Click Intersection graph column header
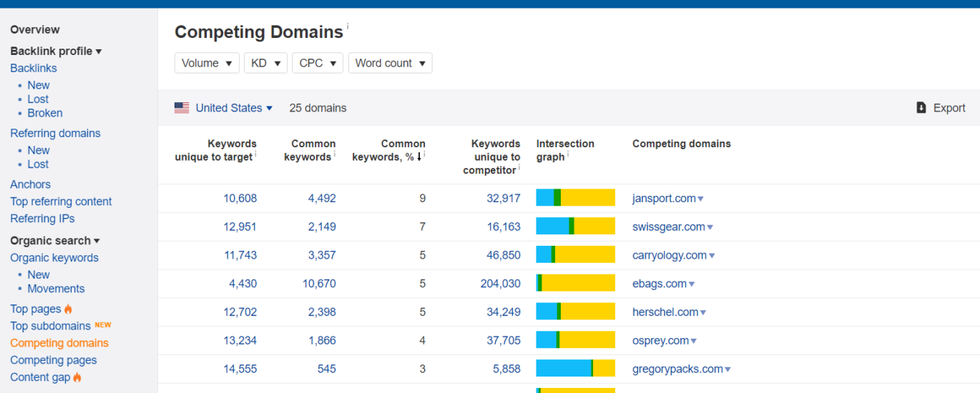Screen dimensions: 980x393 click(565, 150)
